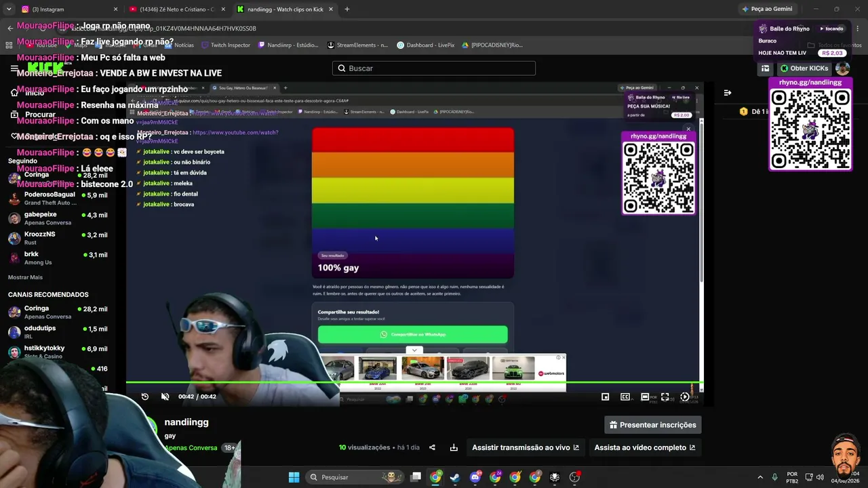Enter fullscreen on the clip player
The width and height of the screenshot is (868, 488).
665,397
